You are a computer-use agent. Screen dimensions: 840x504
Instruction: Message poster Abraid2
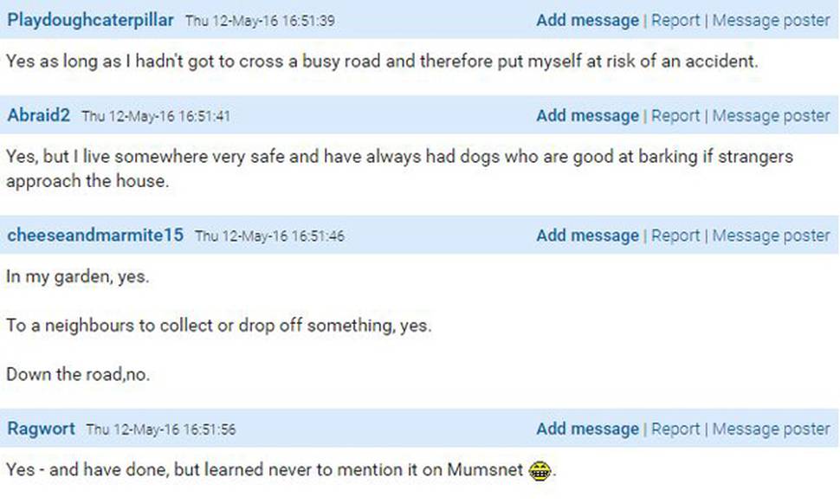(x=771, y=116)
